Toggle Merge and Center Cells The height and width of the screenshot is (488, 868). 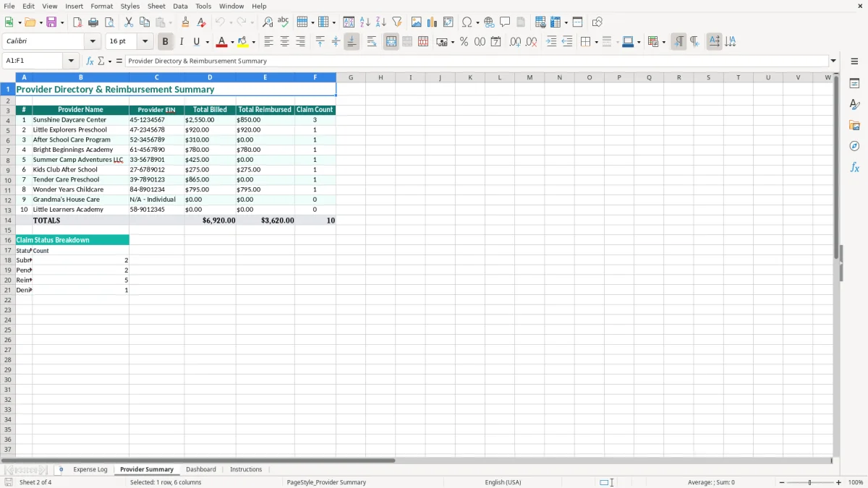(x=391, y=42)
